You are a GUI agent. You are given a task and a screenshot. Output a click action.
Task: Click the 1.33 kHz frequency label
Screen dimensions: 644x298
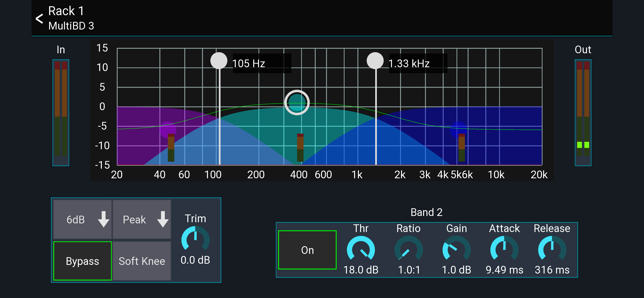click(x=409, y=63)
